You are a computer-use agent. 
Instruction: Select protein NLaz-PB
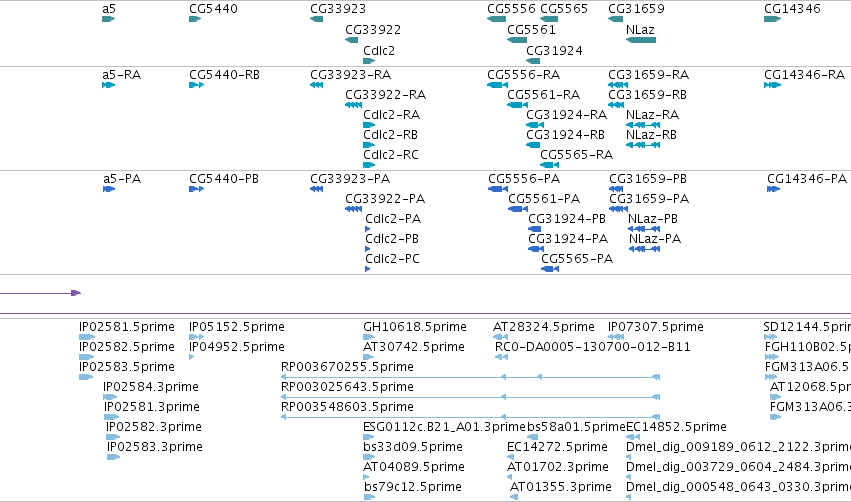(652, 219)
